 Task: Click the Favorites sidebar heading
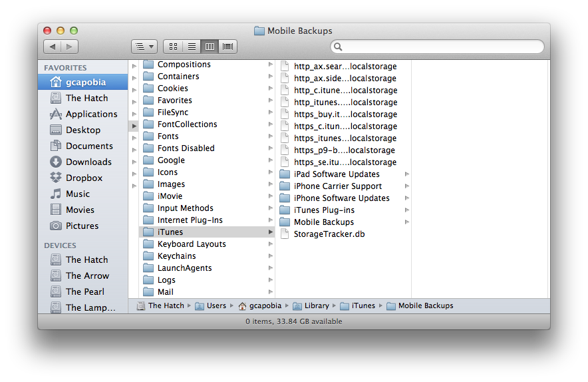pyautogui.click(x=65, y=68)
